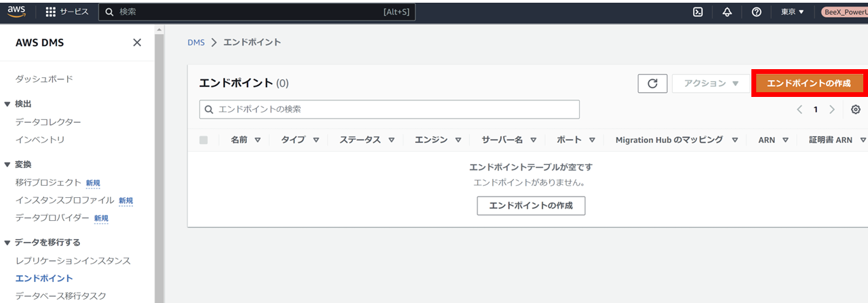The height and width of the screenshot is (303, 868).
Task: Open the help question mark icon
Action: pyautogui.click(x=756, y=12)
